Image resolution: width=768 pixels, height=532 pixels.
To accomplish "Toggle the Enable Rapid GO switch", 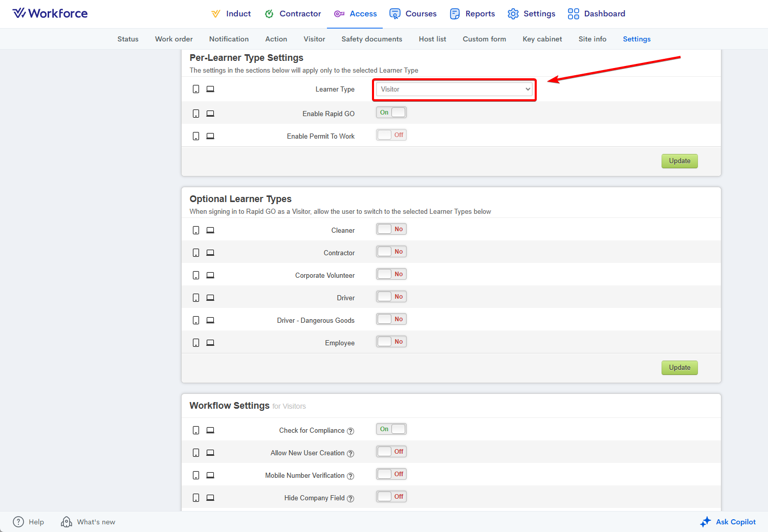I will pos(391,113).
